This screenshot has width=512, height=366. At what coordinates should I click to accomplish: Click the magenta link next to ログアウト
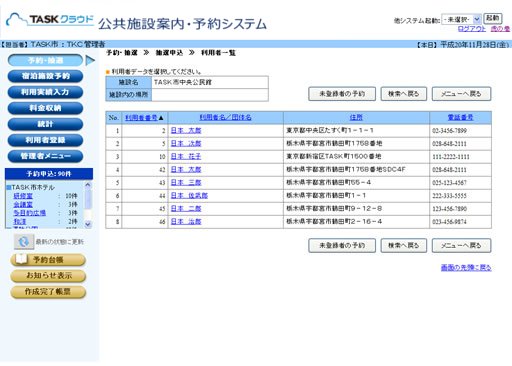500,29
